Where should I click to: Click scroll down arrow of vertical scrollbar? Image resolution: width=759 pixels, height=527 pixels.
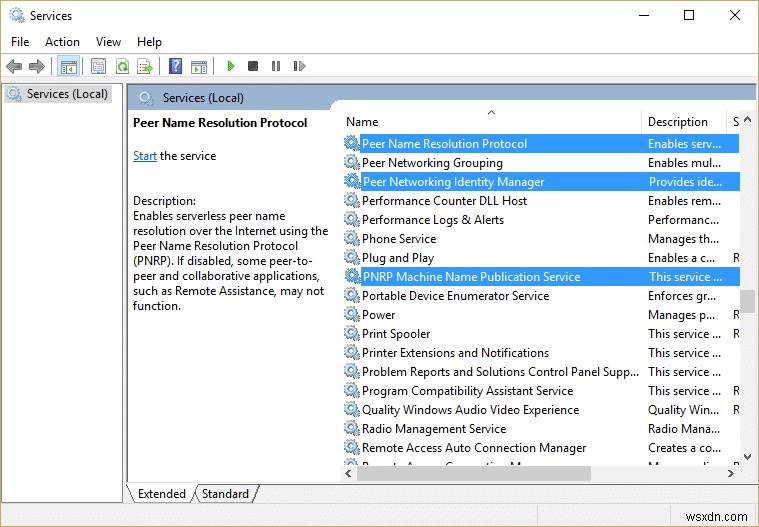click(747, 456)
